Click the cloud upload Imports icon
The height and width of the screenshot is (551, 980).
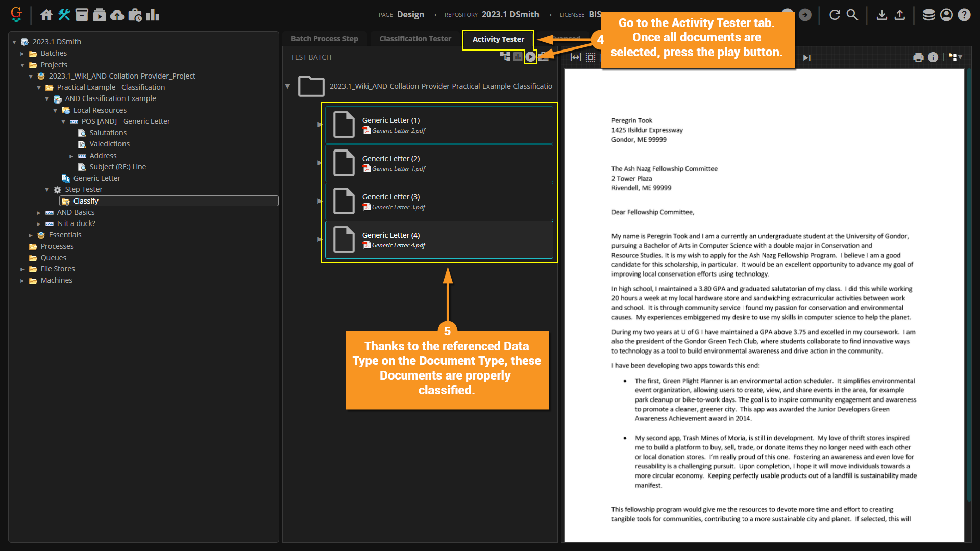[x=117, y=15]
